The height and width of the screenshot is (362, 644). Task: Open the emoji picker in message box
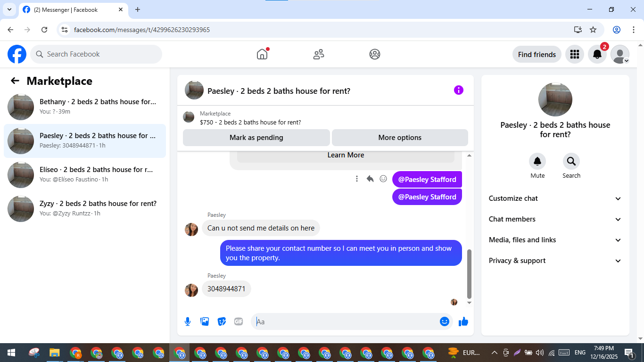pos(444,321)
